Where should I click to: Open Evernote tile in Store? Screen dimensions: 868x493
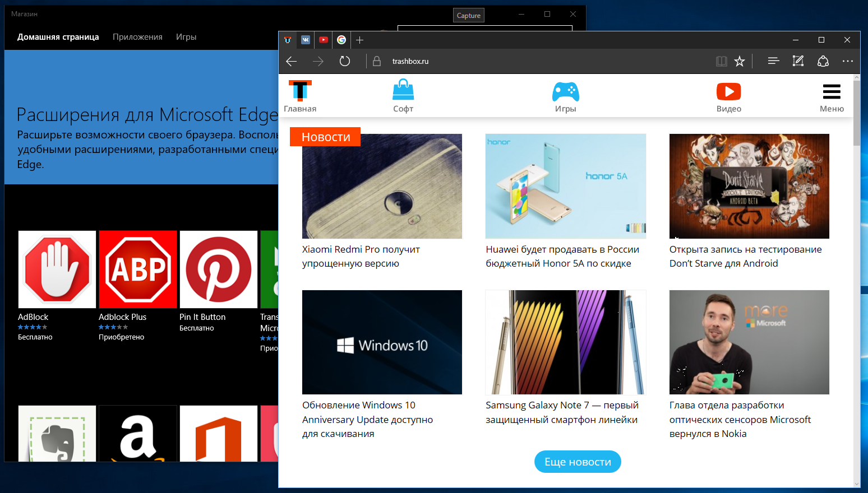coord(57,434)
